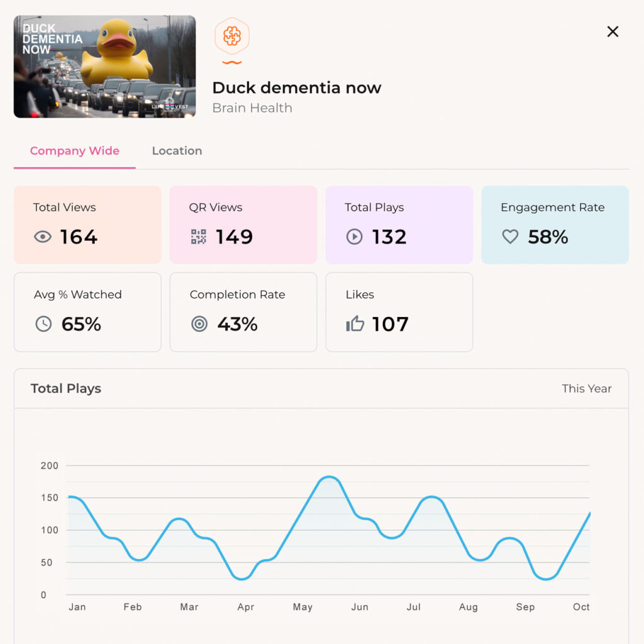This screenshot has width=644, height=644.
Task: Click the clock icon in Avg % Watched
Action: click(x=42, y=325)
